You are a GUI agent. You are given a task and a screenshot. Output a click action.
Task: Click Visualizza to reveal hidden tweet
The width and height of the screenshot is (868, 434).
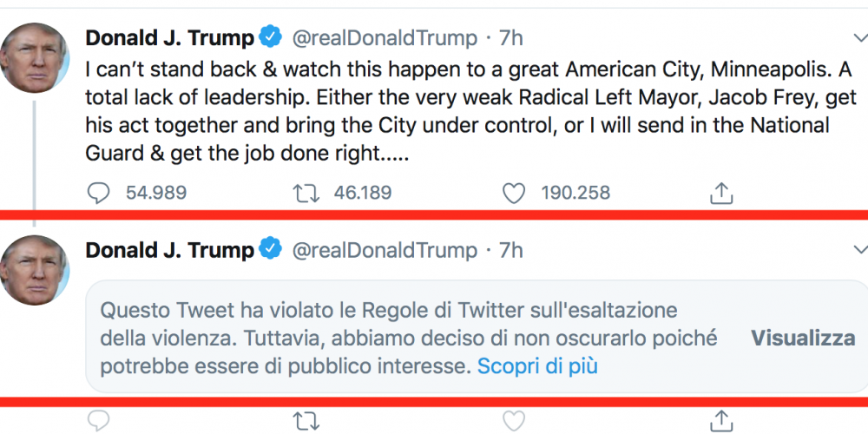(803, 338)
